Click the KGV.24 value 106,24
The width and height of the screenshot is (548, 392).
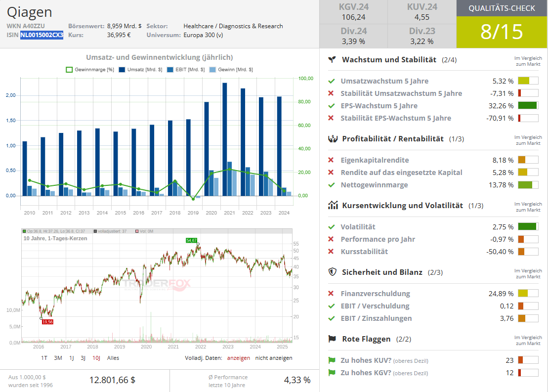click(354, 17)
